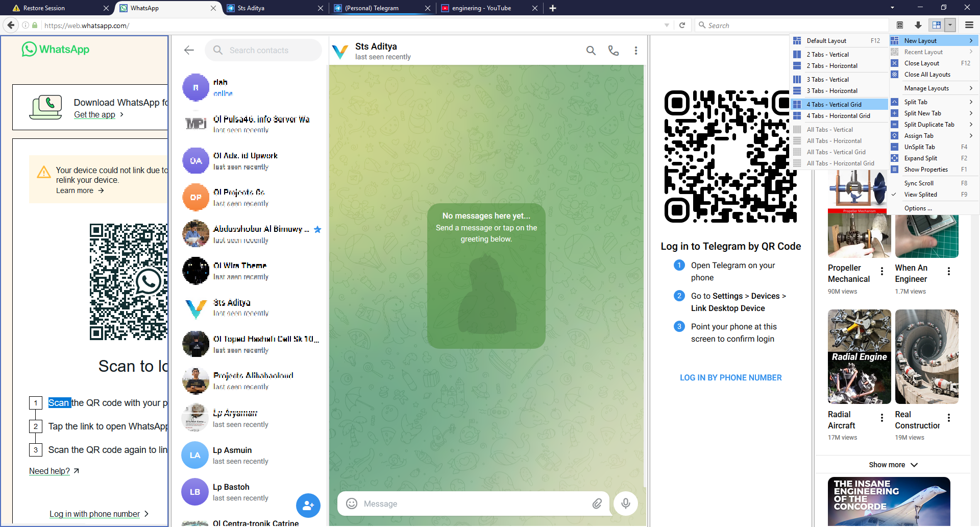980x527 pixels.
Task: Go back using the contacts back arrow
Action: 189,50
